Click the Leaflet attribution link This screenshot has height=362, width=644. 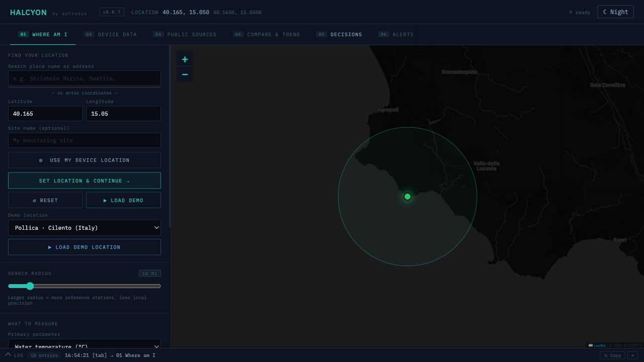597,345
